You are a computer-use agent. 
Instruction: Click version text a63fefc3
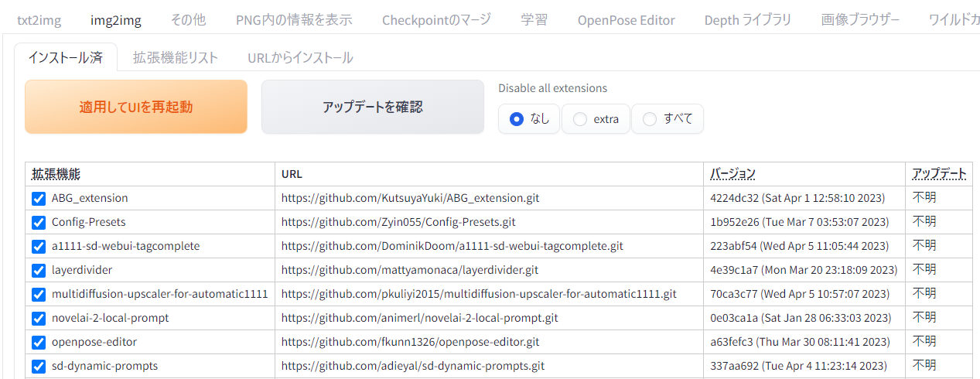tap(733, 342)
